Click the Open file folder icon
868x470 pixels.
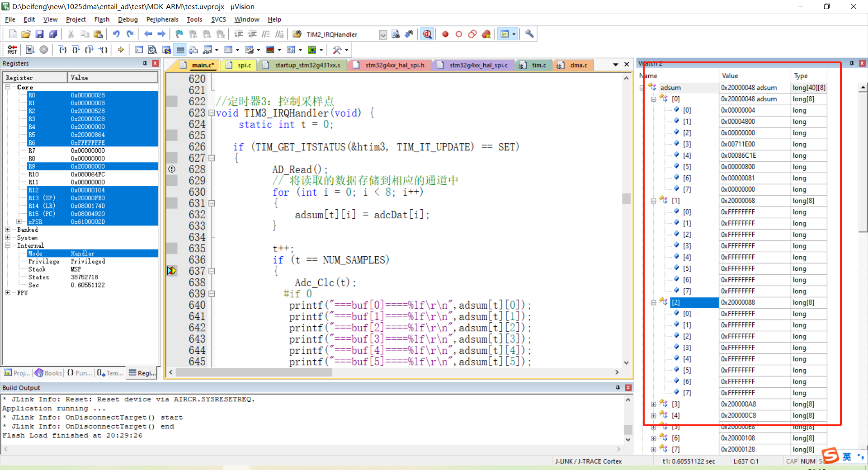(x=26, y=34)
